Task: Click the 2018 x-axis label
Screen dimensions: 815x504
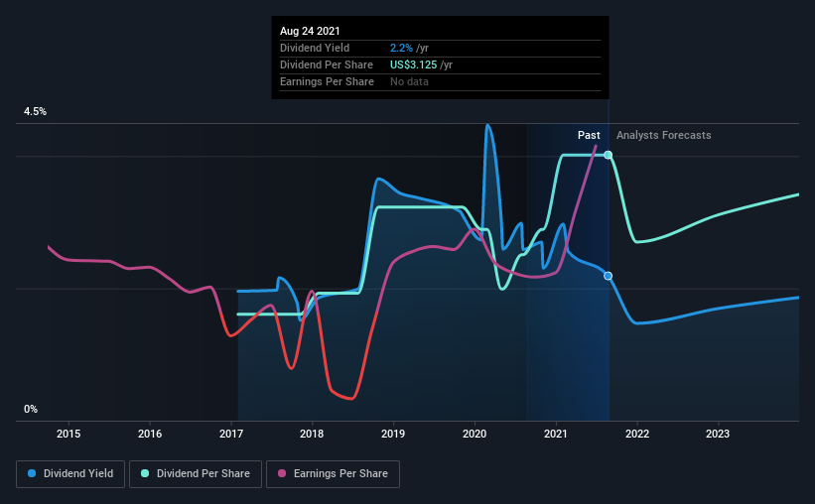Action: (x=312, y=434)
